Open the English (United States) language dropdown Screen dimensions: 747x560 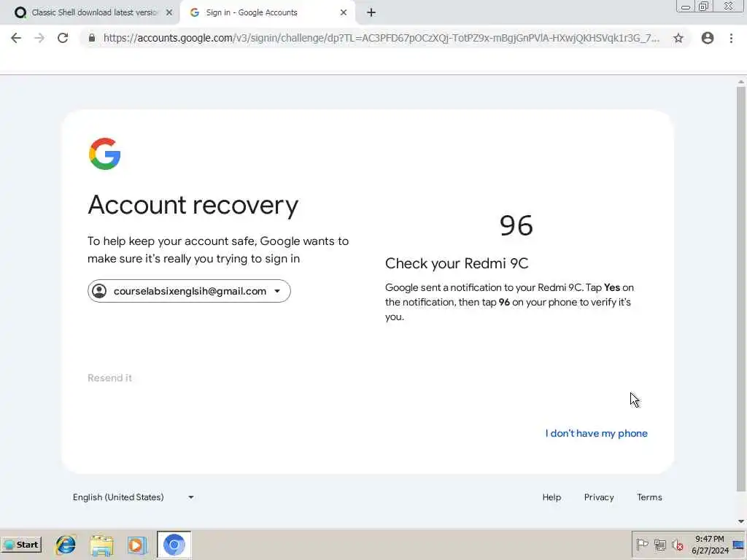pyautogui.click(x=133, y=497)
